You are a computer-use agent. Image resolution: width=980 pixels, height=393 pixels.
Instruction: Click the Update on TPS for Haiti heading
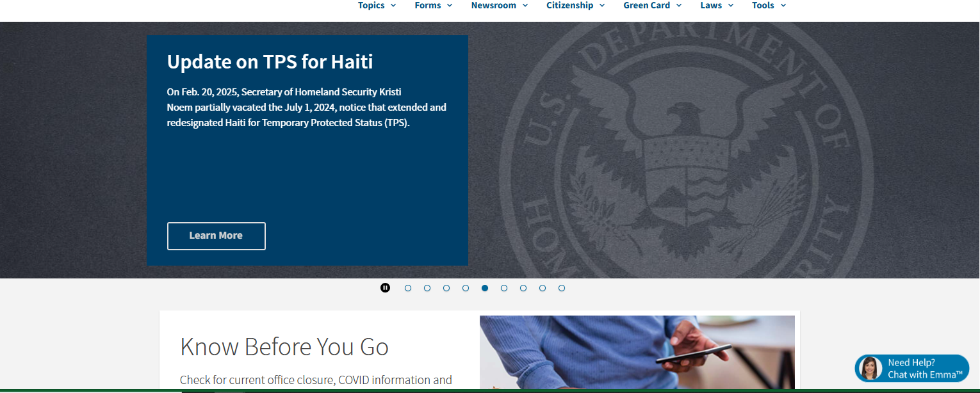(270, 62)
